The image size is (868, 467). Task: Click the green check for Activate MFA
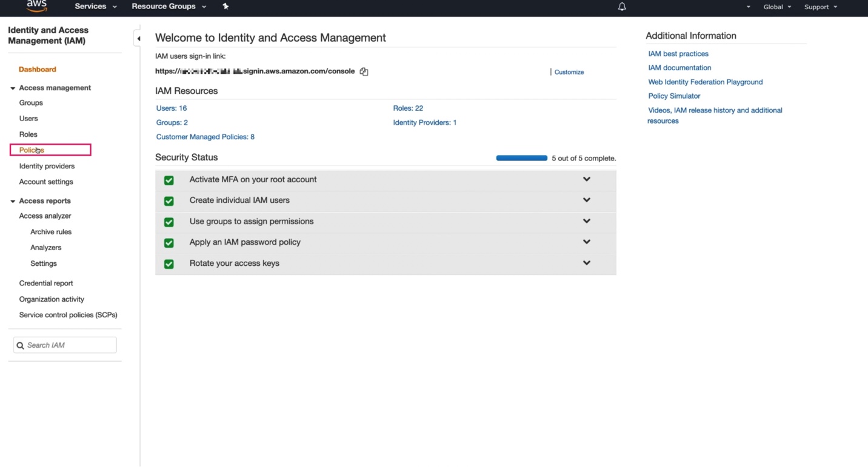pos(169,180)
